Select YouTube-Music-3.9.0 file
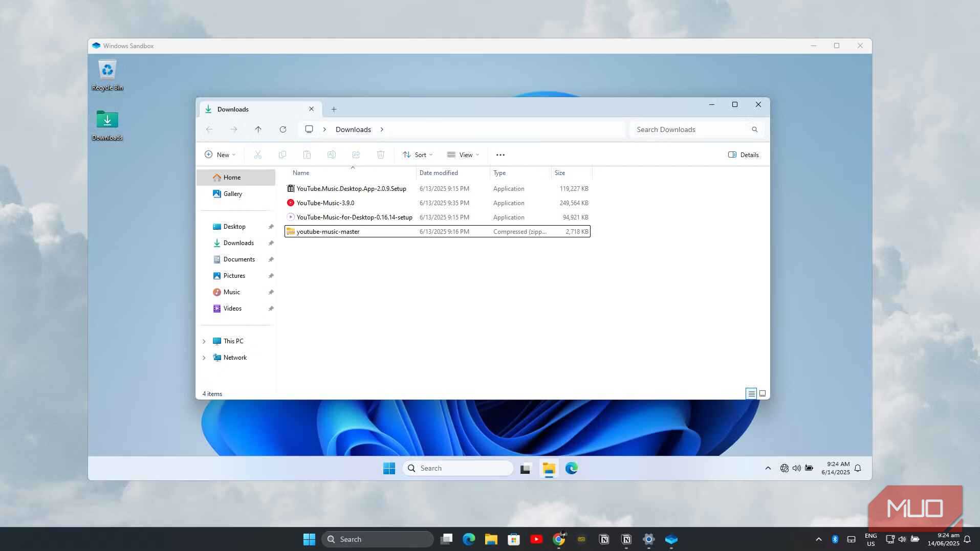 coord(438,203)
